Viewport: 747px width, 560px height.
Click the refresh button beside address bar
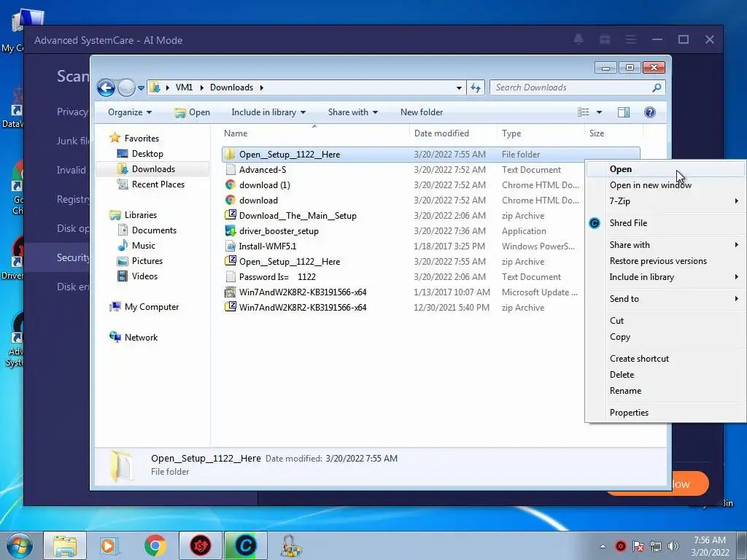[476, 87]
